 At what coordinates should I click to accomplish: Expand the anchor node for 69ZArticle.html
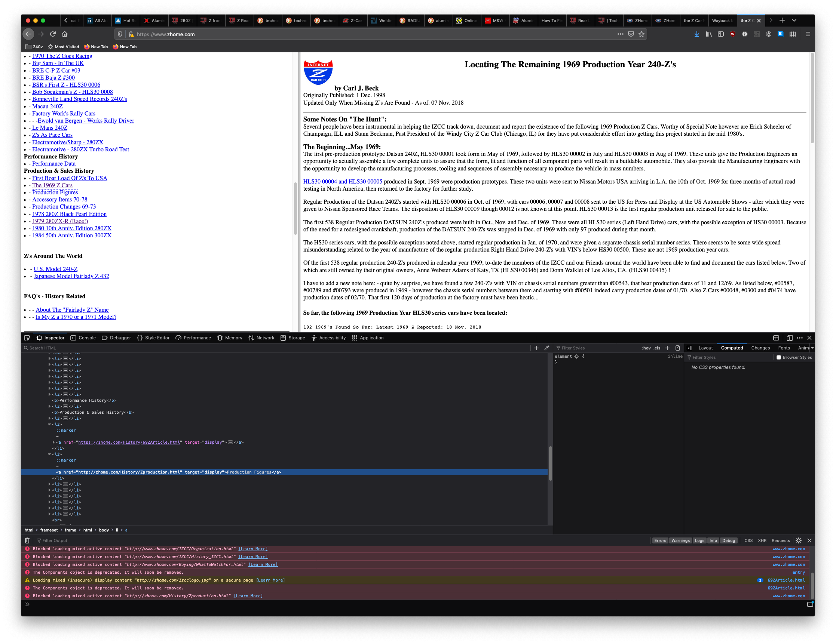click(x=53, y=442)
